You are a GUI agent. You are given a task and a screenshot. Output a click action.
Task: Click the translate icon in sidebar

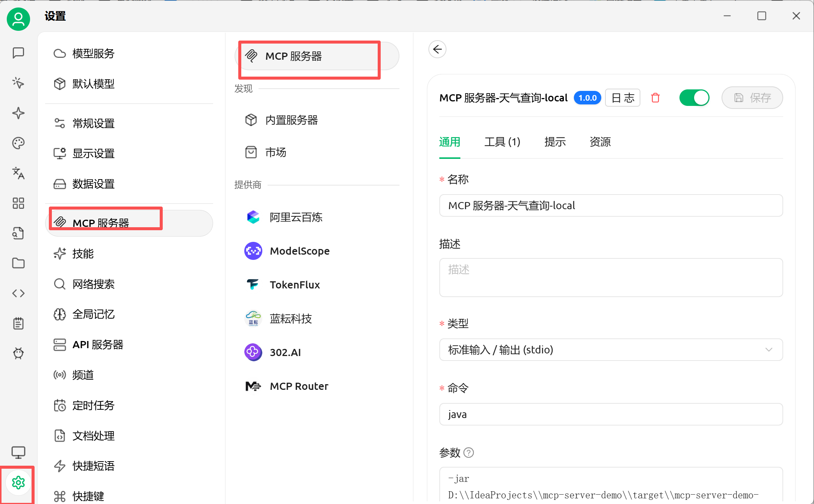[18, 173]
